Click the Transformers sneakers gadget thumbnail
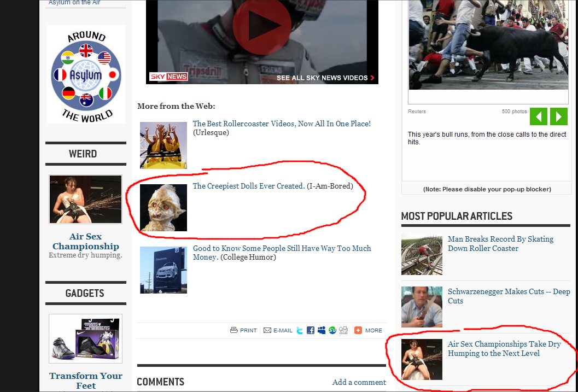This screenshot has height=392, width=578. coord(85,338)
